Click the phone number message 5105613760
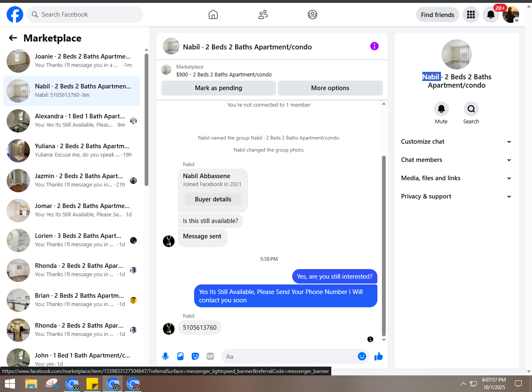 [200, 328]
